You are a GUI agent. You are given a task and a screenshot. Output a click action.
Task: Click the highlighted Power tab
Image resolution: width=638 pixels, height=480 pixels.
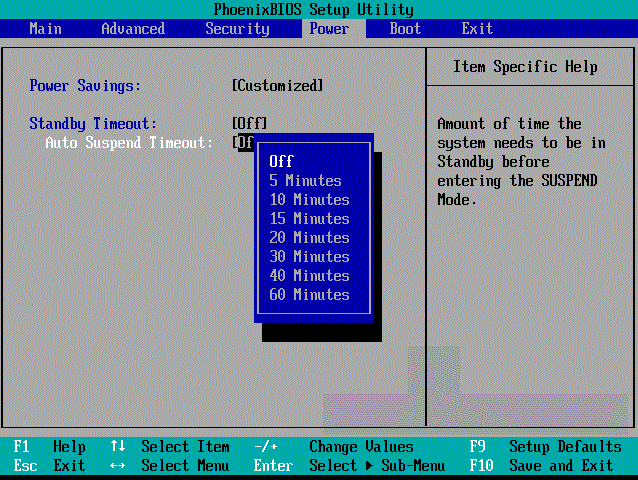tap(329, 29)
